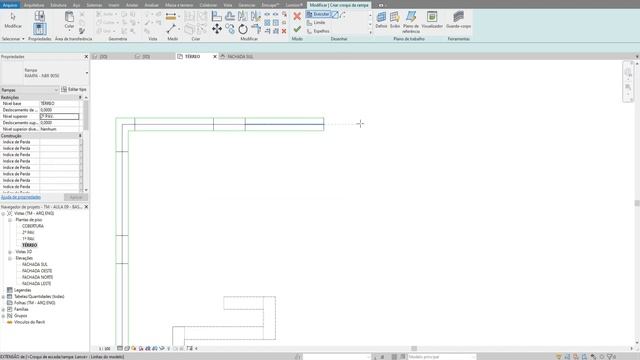Select the Aparar trim/extend tool
Screen dimensions: 640x360
tap(256, 29)
